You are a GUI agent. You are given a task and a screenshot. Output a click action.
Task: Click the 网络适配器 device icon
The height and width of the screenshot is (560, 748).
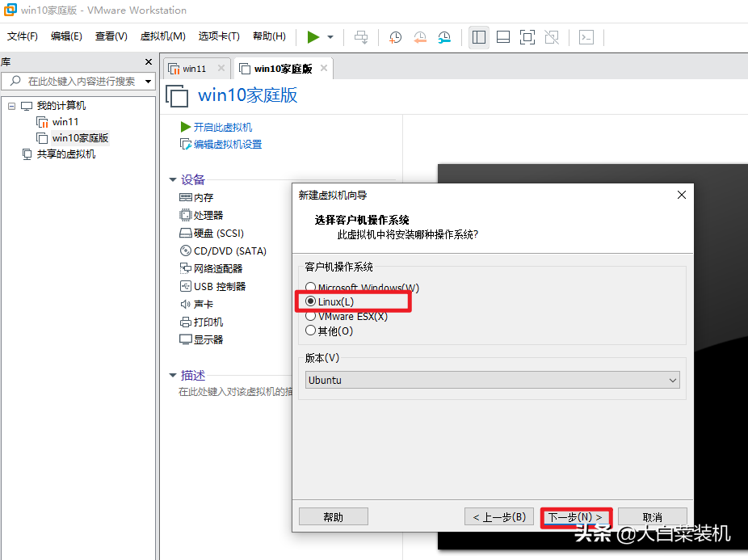tap(186, 268)
